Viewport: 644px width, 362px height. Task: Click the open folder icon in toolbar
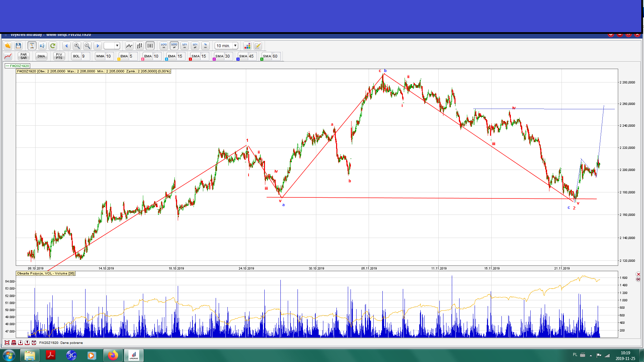point(8,46)
